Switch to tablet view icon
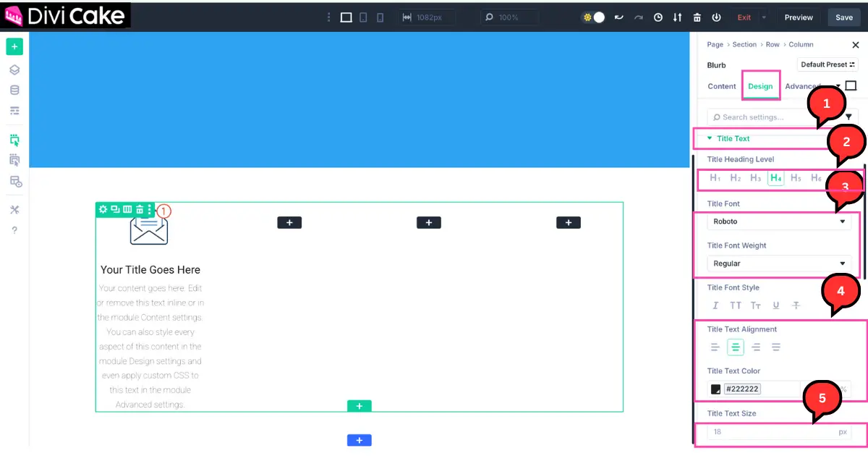The height and width of the screenshot is (456, 868). tap(364, 17)
